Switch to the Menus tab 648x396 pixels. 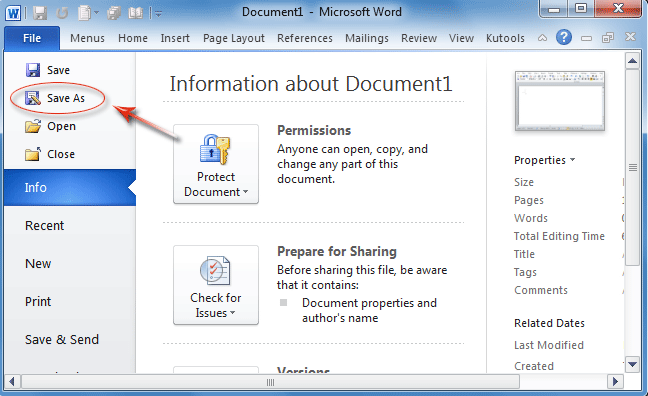(x=87, y=38)
